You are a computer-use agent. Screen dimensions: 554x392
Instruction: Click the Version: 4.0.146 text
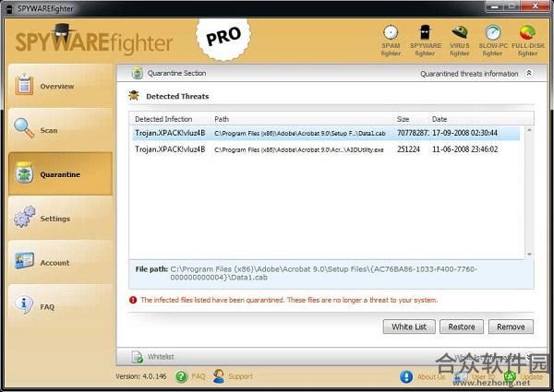(x=141, y=376)
